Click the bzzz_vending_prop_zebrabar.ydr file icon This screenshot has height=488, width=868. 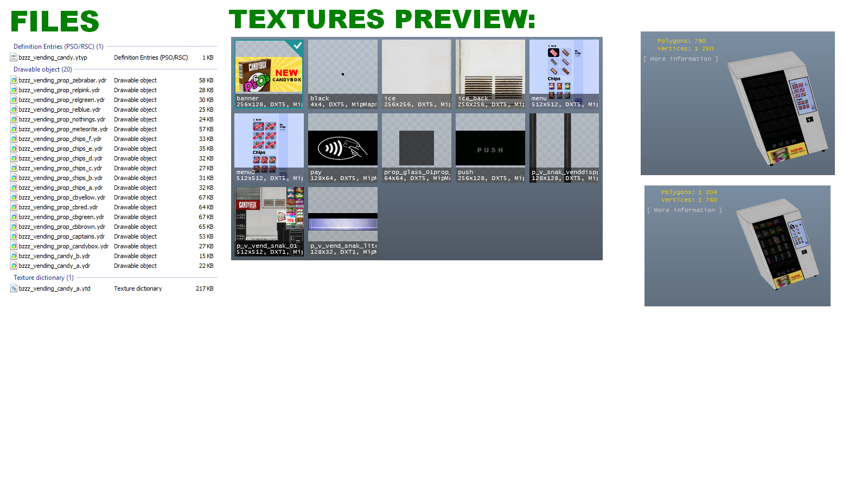[14, 80]
